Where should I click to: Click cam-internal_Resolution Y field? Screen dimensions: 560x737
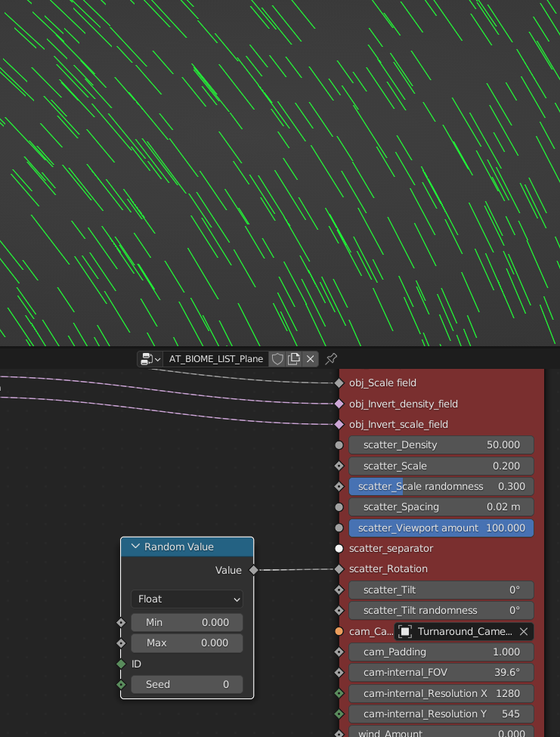(x=441, y=714)
